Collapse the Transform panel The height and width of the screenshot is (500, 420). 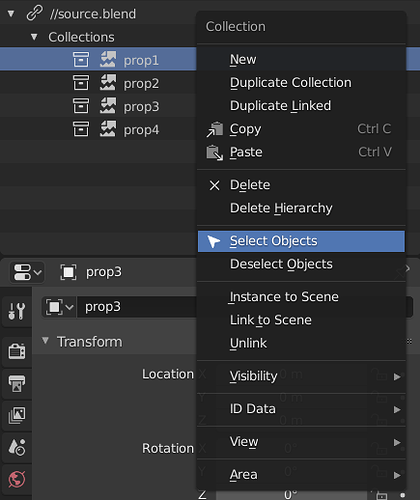45,341
